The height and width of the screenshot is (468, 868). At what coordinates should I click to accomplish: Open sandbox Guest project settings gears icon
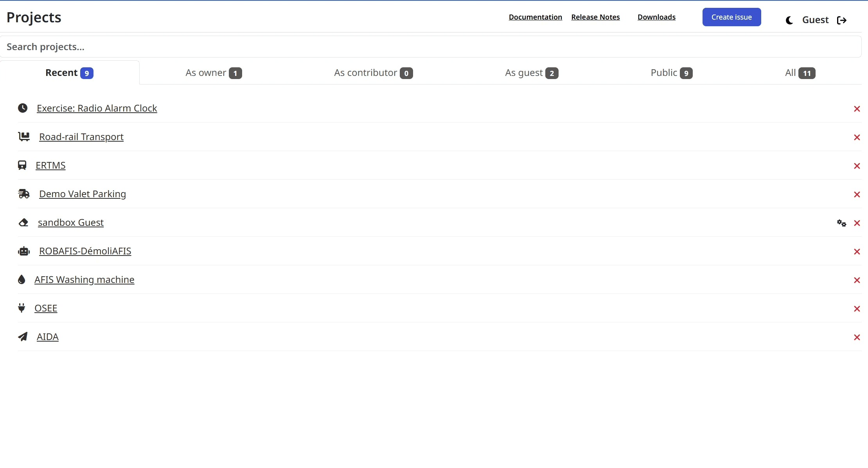pyautogui.click(x=841, y=223)
